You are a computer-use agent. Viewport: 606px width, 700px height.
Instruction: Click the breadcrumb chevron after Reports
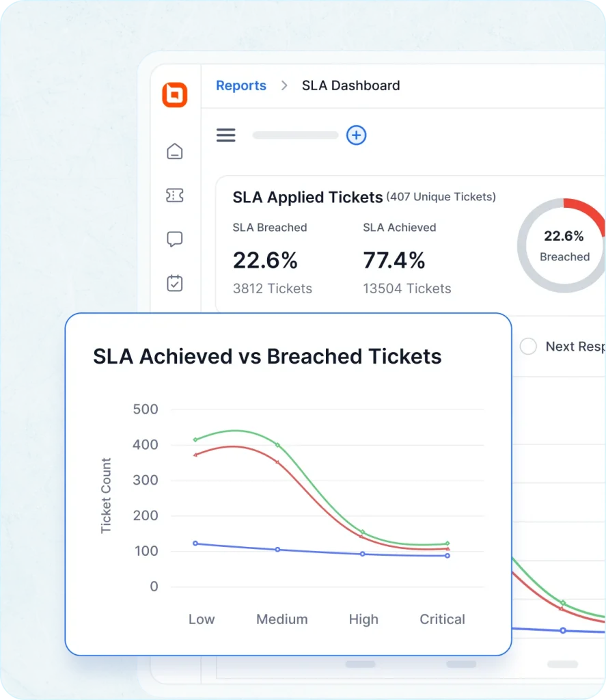pyautogui.click(x=284, y=86)
